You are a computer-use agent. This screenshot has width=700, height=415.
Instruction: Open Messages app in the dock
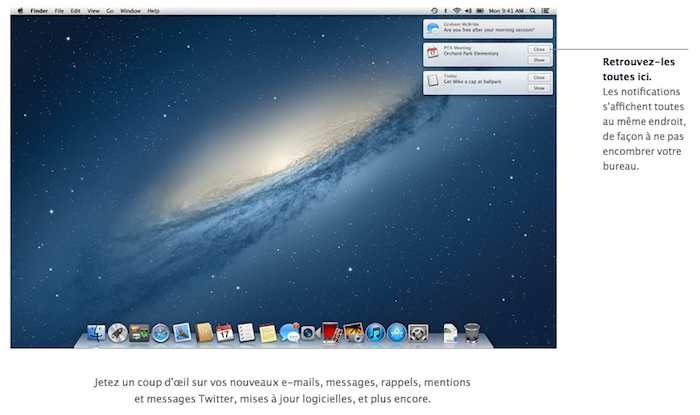tap(290, 332)
